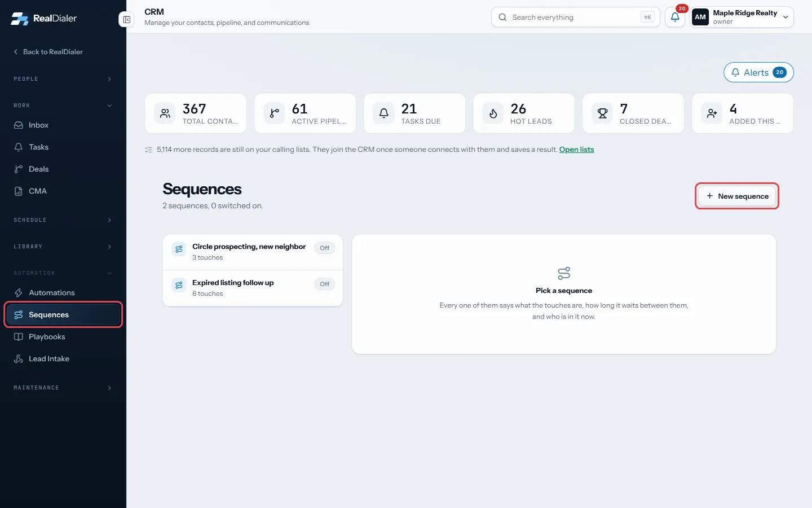
Task: Click the Alerts button
Action: [x=758, y=72]
